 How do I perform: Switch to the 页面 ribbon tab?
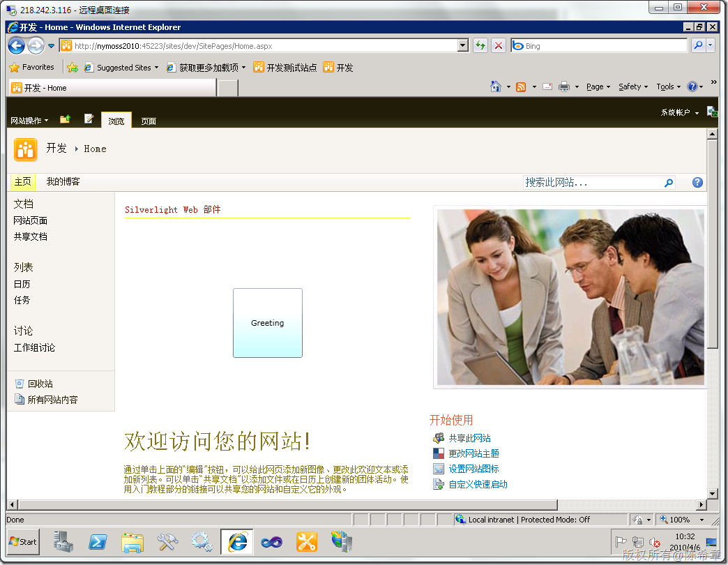point(148,121)
